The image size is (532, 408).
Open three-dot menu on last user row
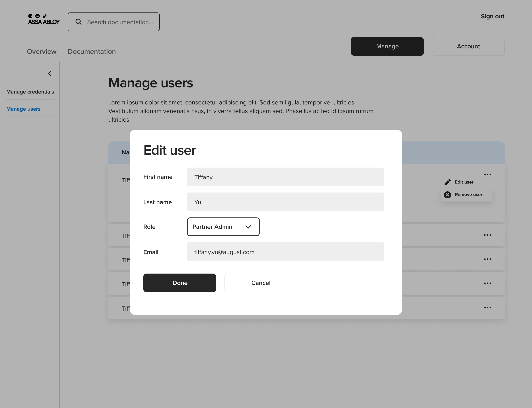point(487,307)
